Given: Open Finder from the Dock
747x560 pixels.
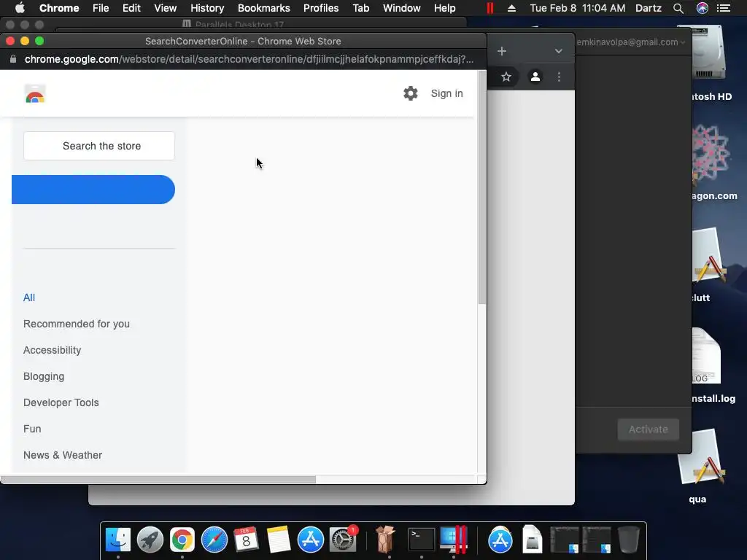Looking at the screenshot, I should pyautogui.click(x=117, y=540).
